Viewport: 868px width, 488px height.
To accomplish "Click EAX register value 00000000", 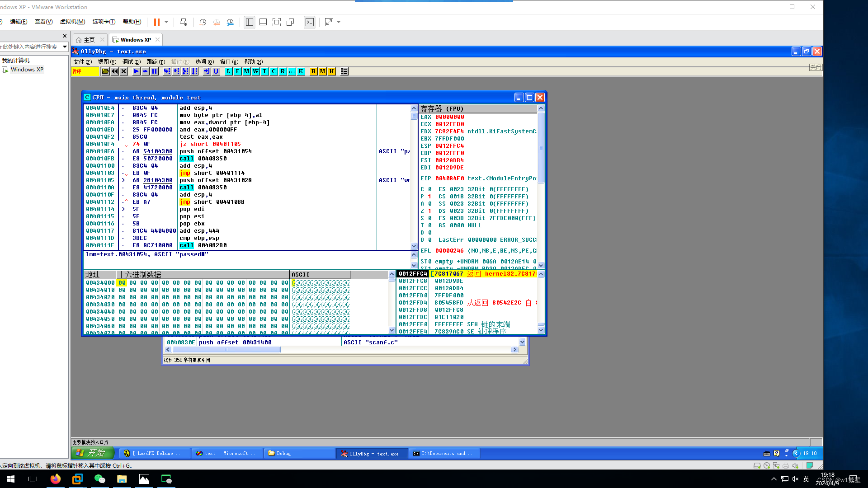I will [x=449, y=117].
